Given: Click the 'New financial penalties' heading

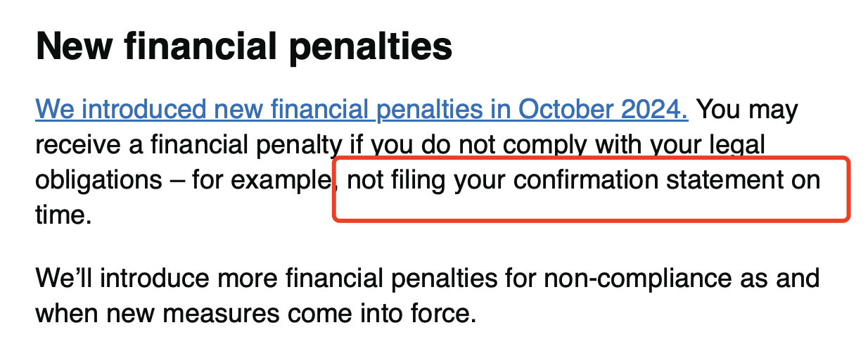Looking at the screenshot, I should coord(244,46).
